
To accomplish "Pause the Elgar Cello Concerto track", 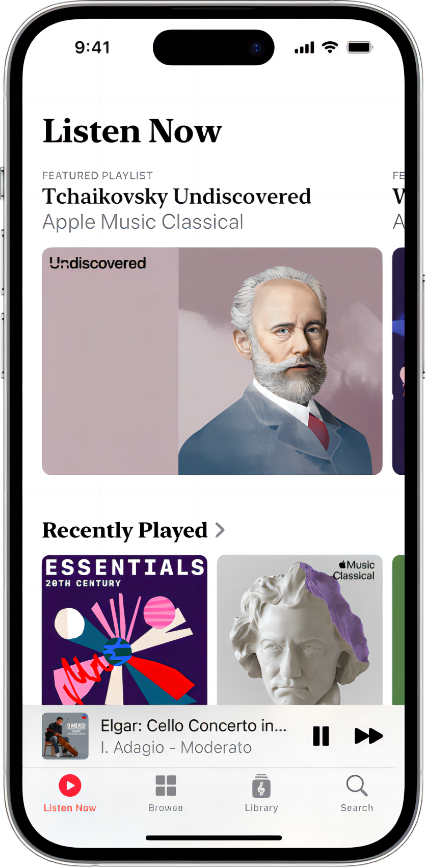I will [x=321, y=736].
